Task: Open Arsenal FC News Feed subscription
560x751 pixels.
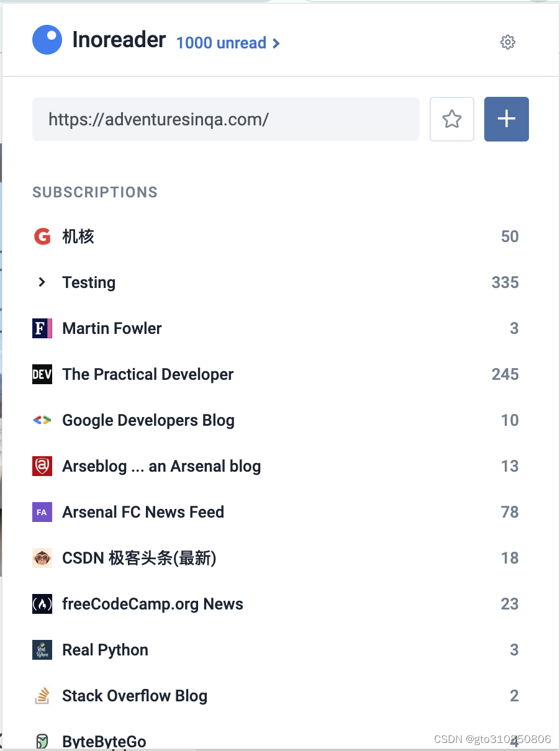Action: click(x=143, y=512)
